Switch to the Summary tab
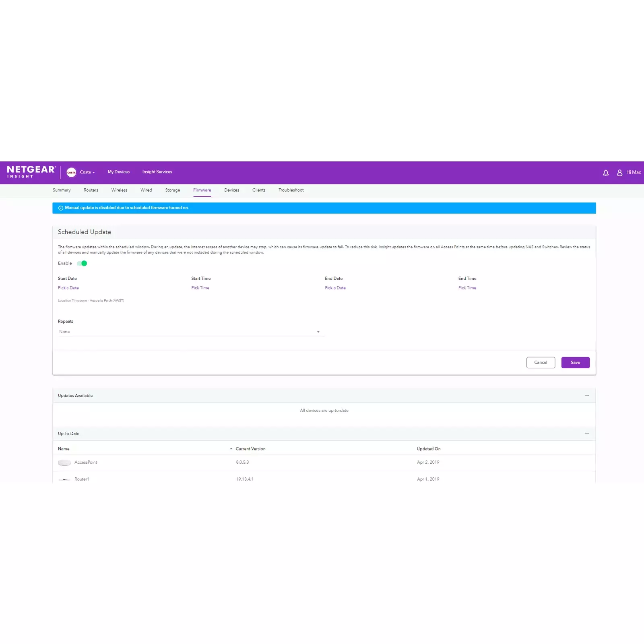The height and width of the screenshot is (644, 644). (62, 190)
